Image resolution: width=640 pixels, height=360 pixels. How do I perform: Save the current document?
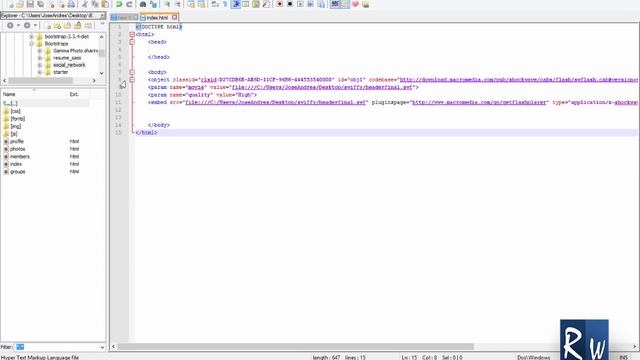point(30,4)
